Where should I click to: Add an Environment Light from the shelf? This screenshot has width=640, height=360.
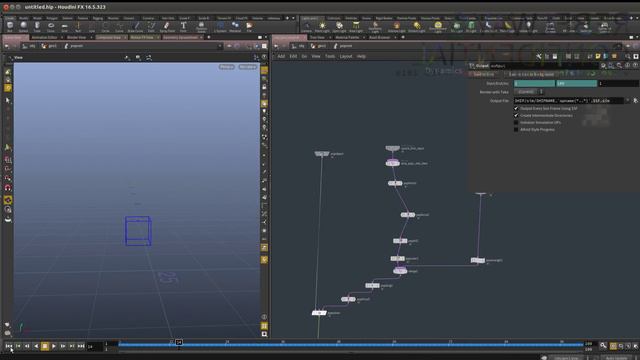click(x=438, y=27)
